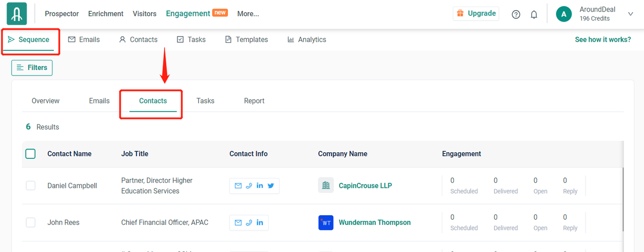644x252 pixels.
Task: Check the Daniel Campbell row checkbox
Action: [x=31, y=185]
